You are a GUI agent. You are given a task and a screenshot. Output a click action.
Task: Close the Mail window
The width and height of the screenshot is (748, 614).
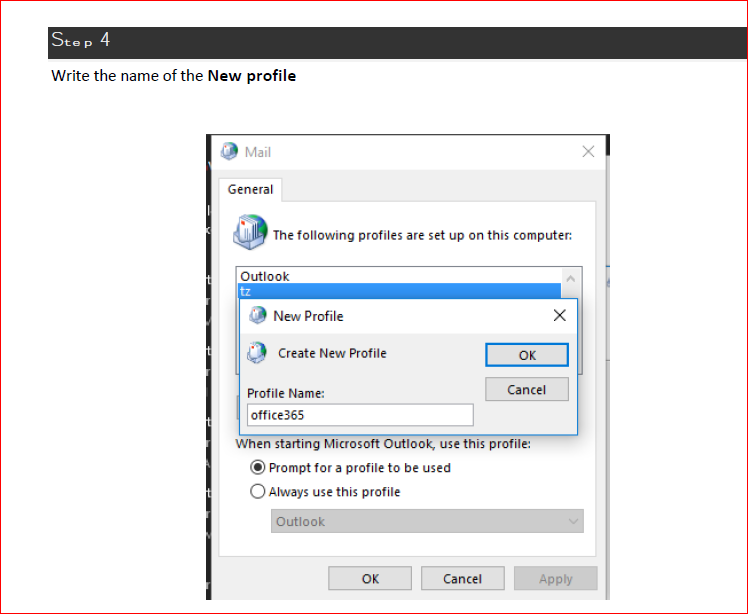click(588, 152)
